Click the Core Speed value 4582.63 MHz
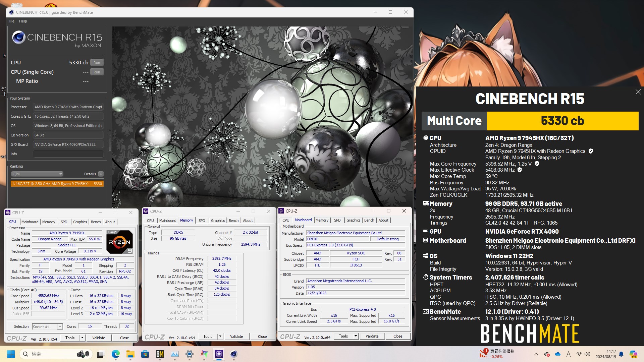Viewport: 644px width, 362px height. click(x=48, y=296)
